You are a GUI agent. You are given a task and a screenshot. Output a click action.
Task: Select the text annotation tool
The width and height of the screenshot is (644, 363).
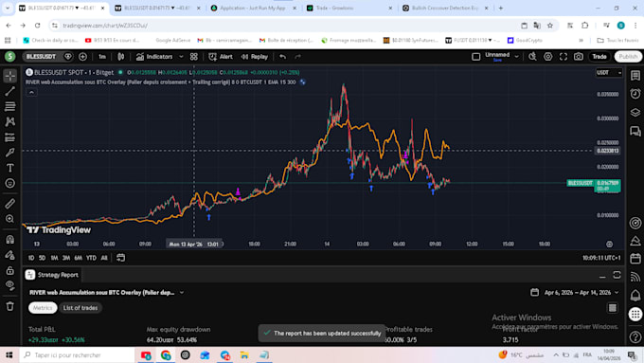tap(10, 168)
